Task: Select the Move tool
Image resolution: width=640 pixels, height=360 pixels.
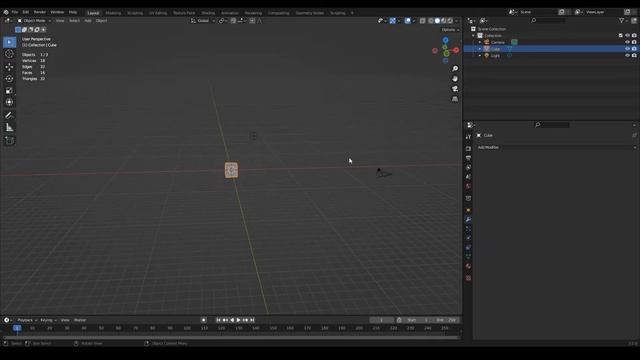Action: click(9, 67)
